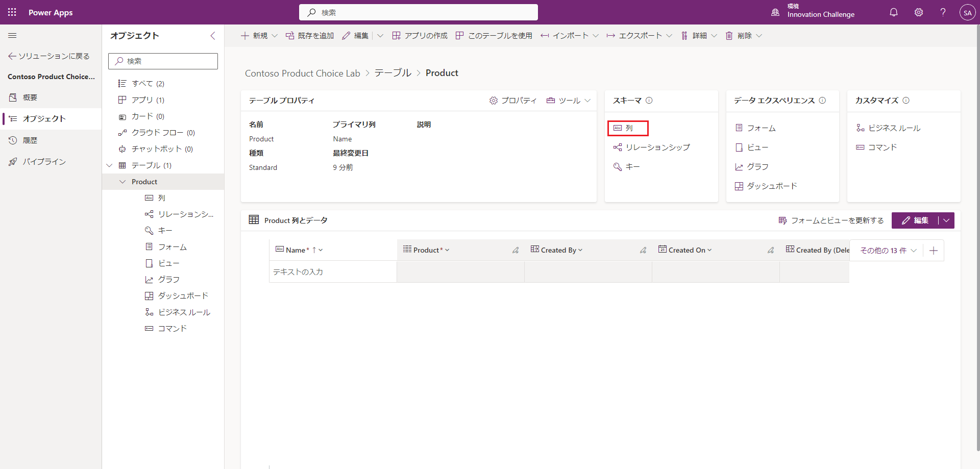Click the Product 列とデータ table icon
This screenshot has width=980, height=469.
click(x=254, y=220)
